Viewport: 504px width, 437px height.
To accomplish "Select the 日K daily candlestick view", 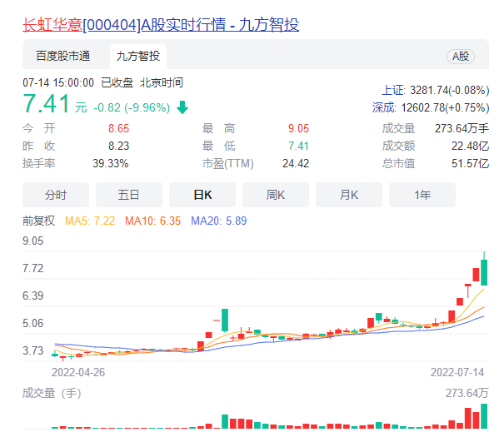I will click(202, 195).
